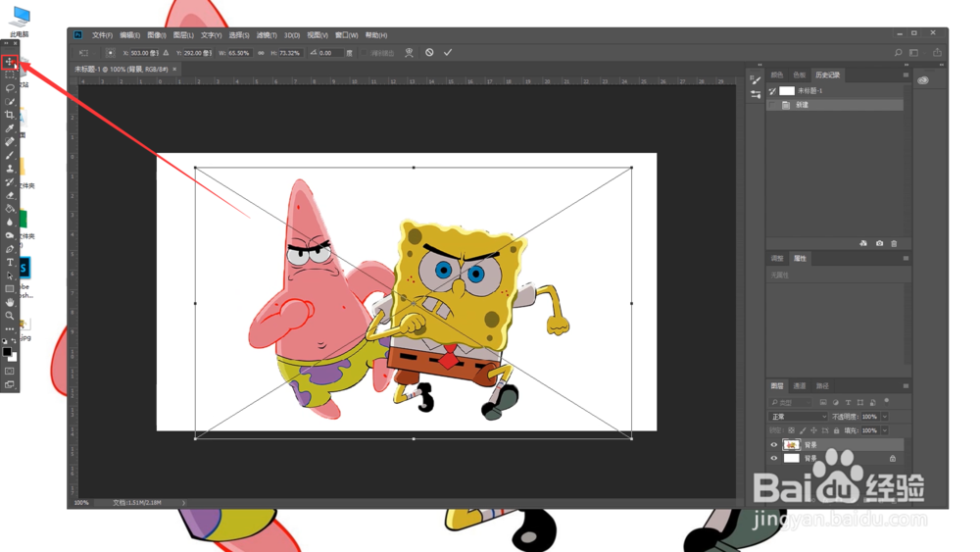
Task: Switch to the 历史记录 panel tab
Action: pyautogui.click(x=827, y=75)
